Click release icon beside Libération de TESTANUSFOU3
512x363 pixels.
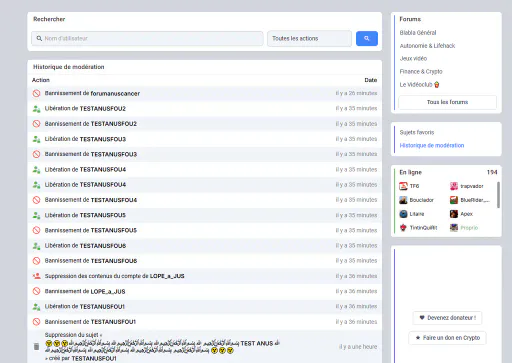point(36,139)
